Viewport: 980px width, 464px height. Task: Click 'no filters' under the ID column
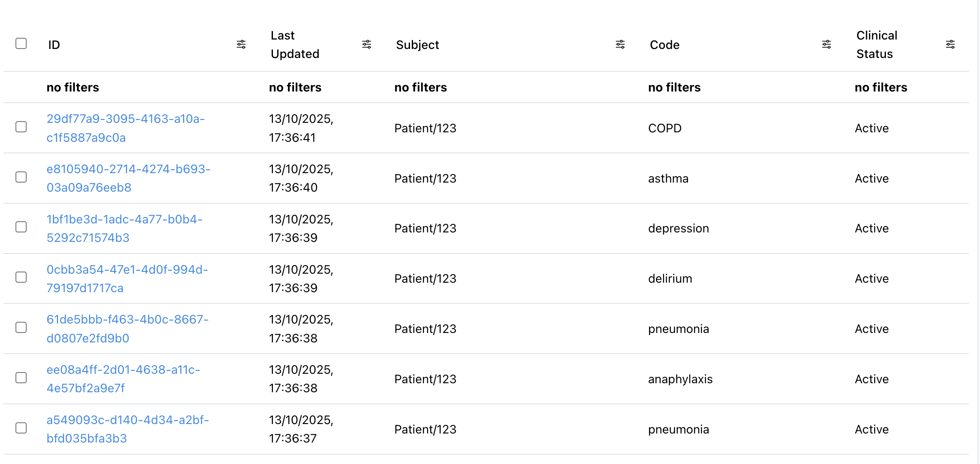click(73, 87)
